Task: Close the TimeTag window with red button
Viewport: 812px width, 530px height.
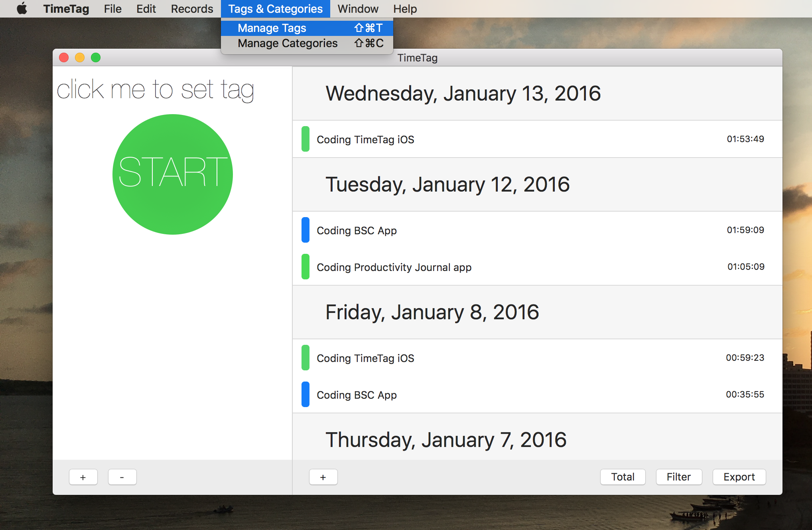Action: click(x=64, y=57)
